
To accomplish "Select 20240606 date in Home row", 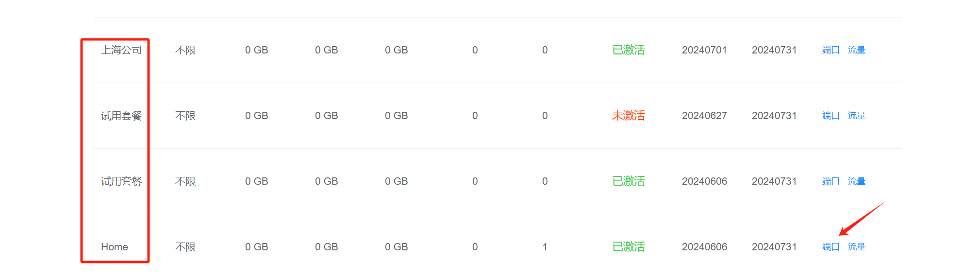I will 704,247.
